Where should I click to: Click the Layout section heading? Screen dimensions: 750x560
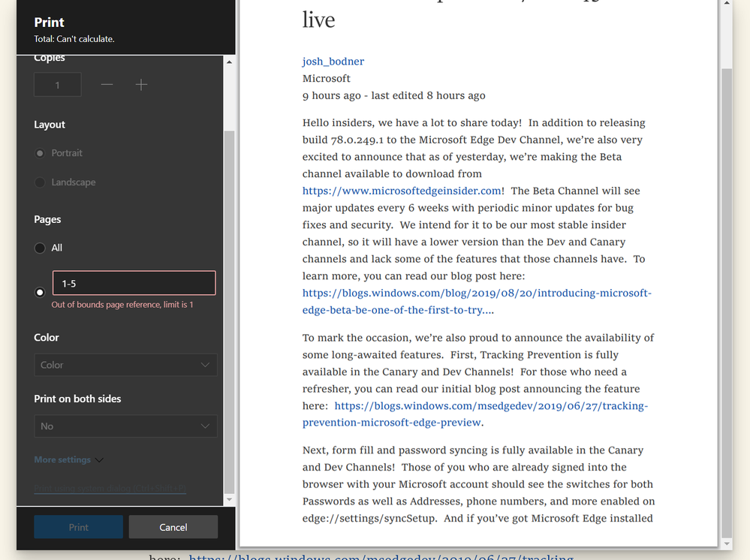coord(50,125)
